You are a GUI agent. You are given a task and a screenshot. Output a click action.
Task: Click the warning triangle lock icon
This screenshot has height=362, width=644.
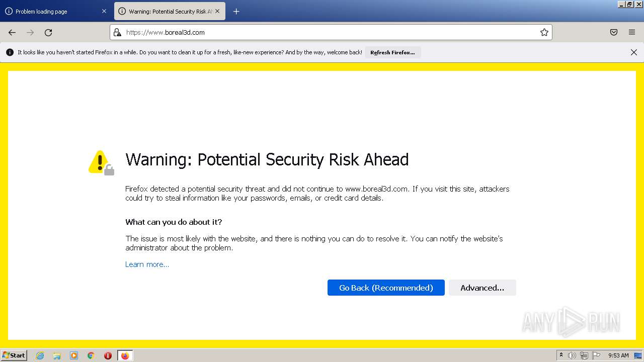(101, 163)
